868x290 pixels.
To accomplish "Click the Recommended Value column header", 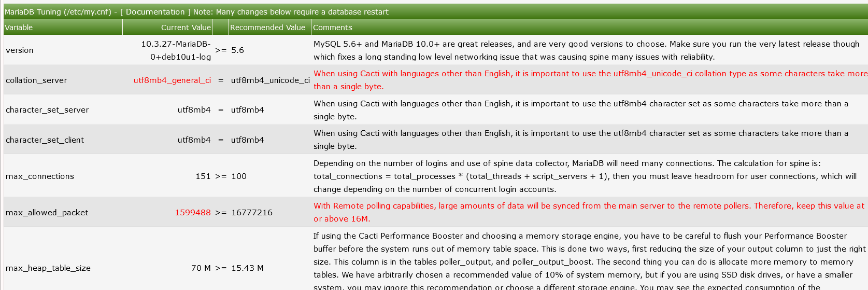I will pyautogui.click(x=267, y=27).
